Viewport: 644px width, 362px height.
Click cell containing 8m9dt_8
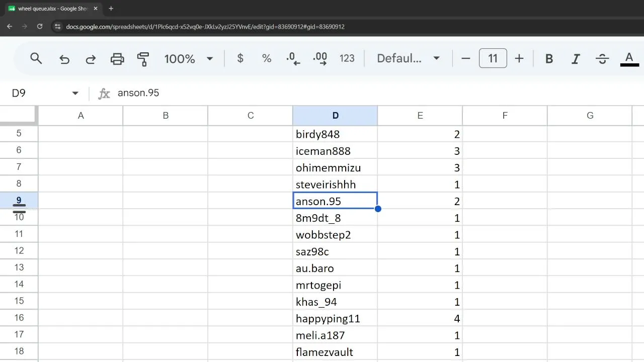(335, 218)
